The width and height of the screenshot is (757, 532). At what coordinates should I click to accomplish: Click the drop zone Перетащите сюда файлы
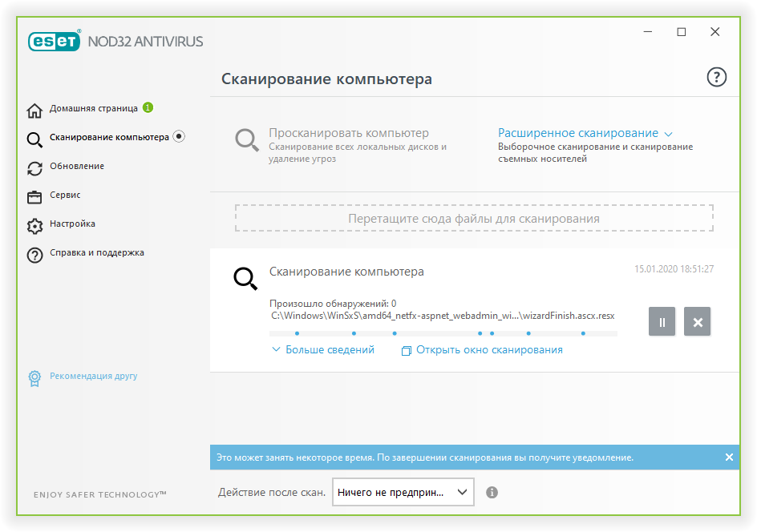[473, 218]
